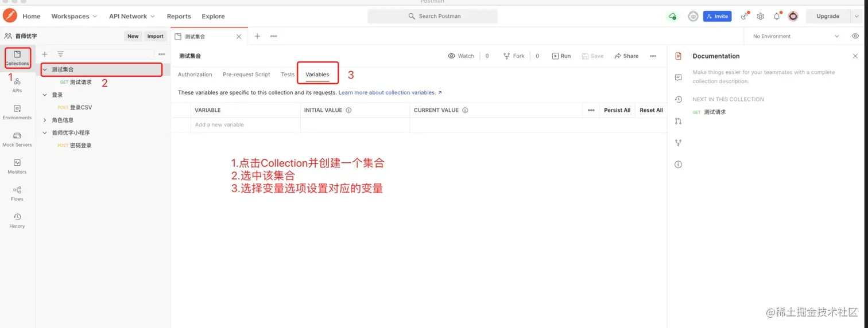Click the environment quick look eye icon
868x328 pixels.
[855, 36]
